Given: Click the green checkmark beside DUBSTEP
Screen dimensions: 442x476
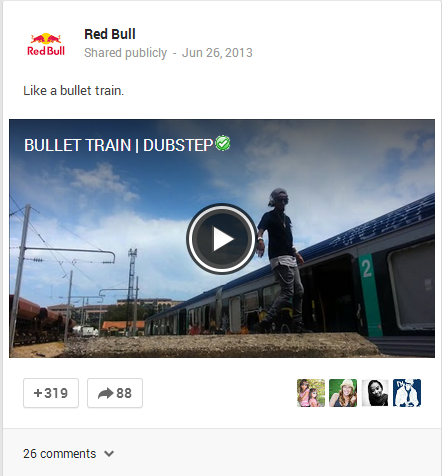Looking at the screenshot, I should pyautogui.click(x=223, y=143).
